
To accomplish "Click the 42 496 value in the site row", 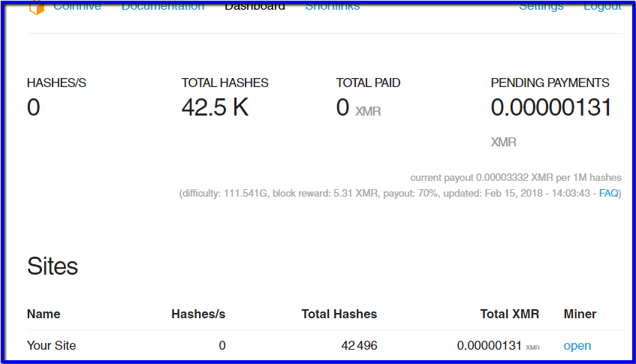I will pyautogui.click(x=359, y=345).
